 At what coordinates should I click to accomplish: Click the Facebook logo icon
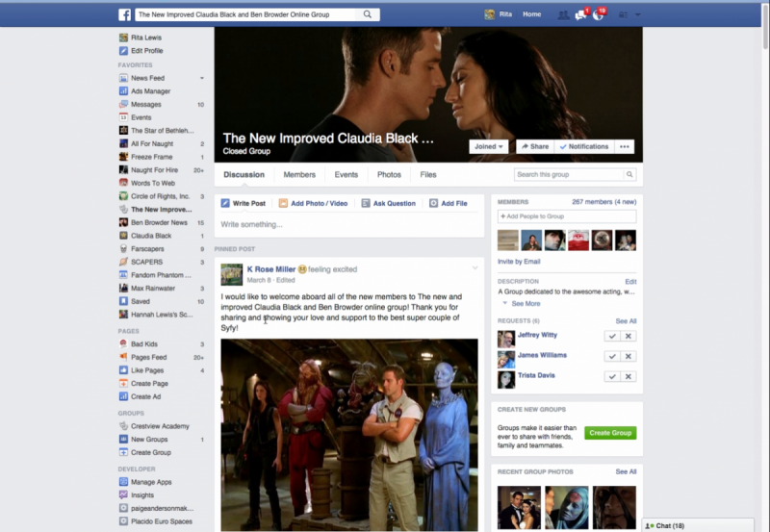coord(125,14)
